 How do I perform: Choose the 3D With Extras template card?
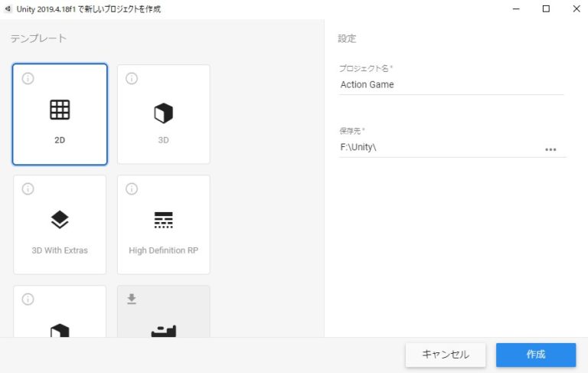click(x=60, y=224)
